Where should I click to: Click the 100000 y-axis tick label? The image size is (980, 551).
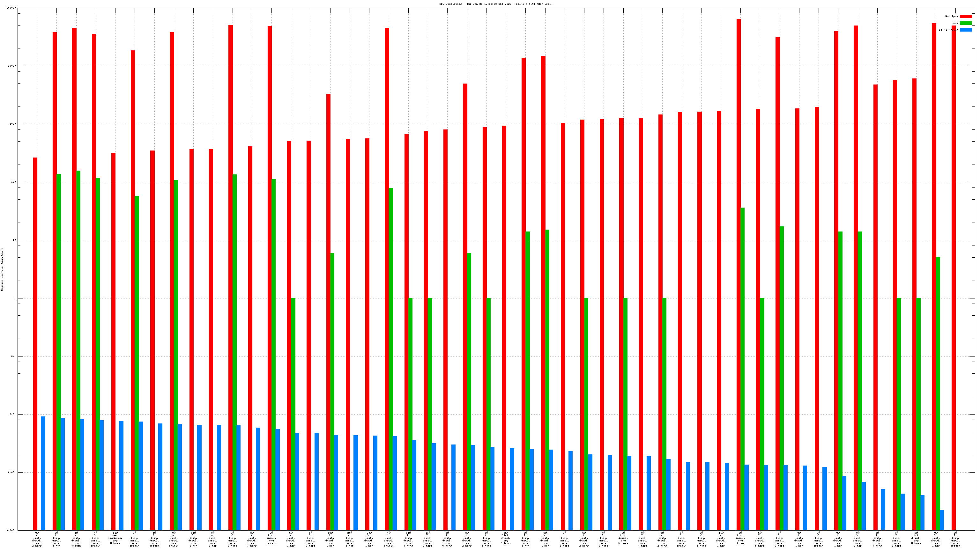click(x=11, y=8)
